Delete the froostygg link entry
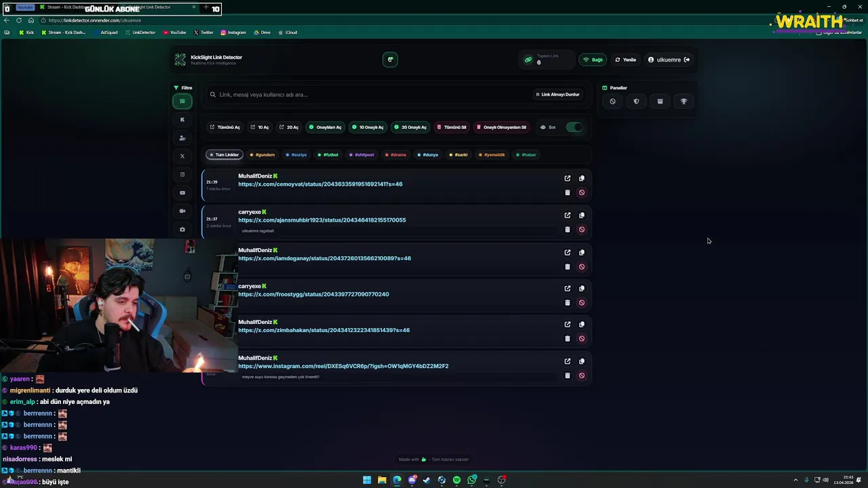The width and height of the screenshot is (868, 488). (568, 302)
